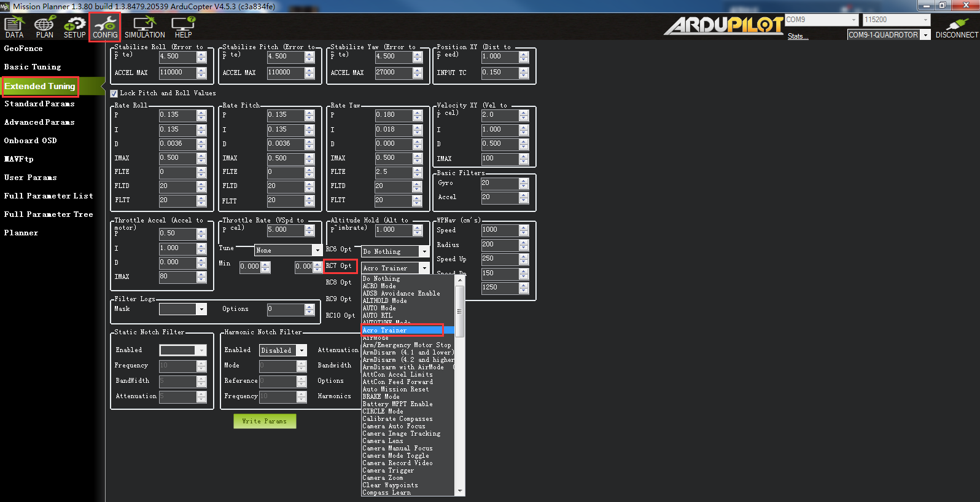The image size is (980, 502).
Task: Choose ALTHOLD Mode from the option list
Action: click(384, 301)
